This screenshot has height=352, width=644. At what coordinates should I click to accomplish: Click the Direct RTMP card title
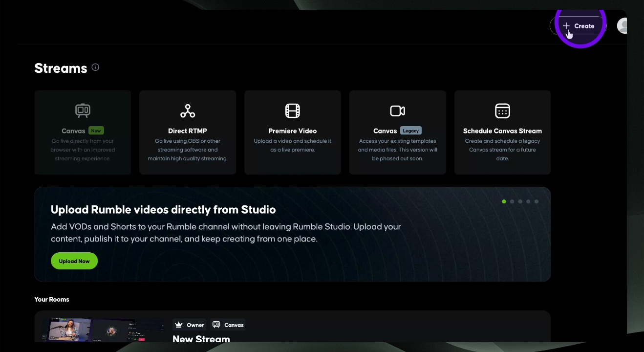click(188, 131)
